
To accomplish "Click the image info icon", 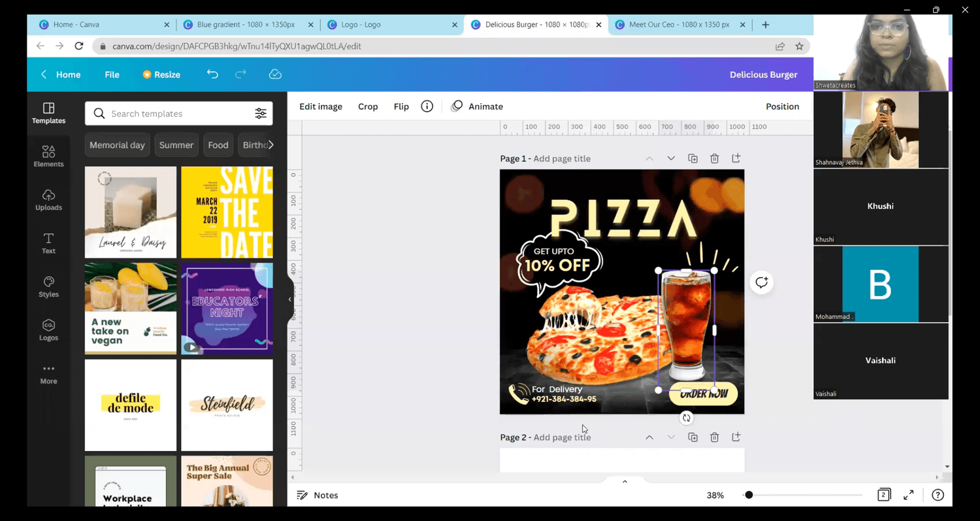I will [427, 107].
